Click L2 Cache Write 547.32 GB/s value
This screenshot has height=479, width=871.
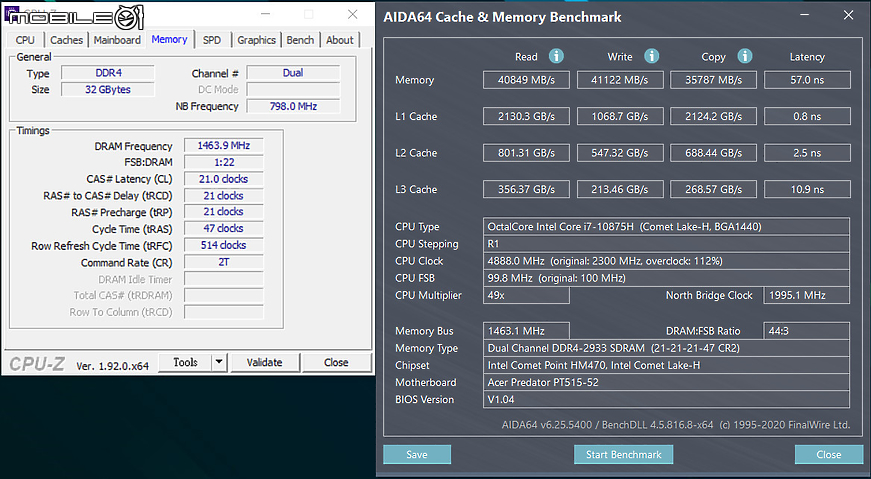(620, 153)
